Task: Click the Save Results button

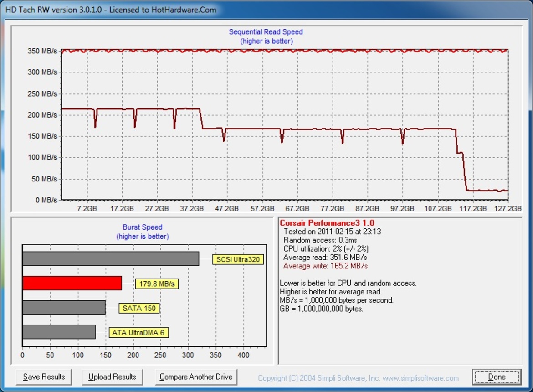Action: pyautogui.click(x=44, y=377)
